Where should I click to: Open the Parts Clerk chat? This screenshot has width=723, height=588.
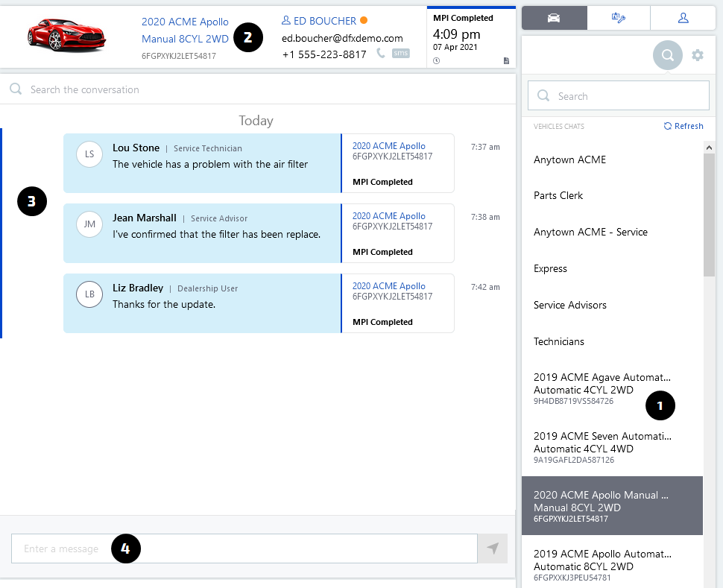point(558,195)
